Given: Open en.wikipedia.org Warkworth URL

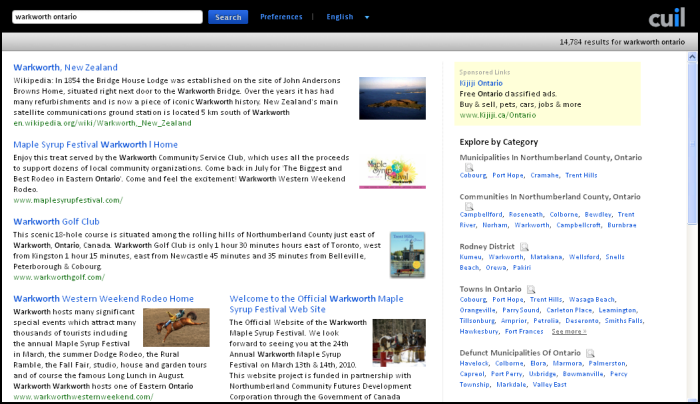Looking at the screenshot, I should (102, 123).
